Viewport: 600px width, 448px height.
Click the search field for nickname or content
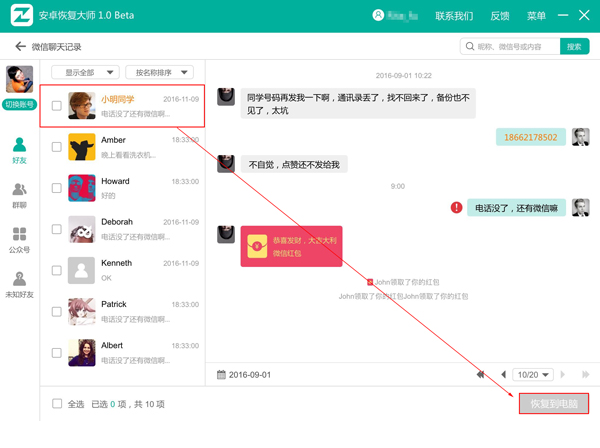(510, 47)
